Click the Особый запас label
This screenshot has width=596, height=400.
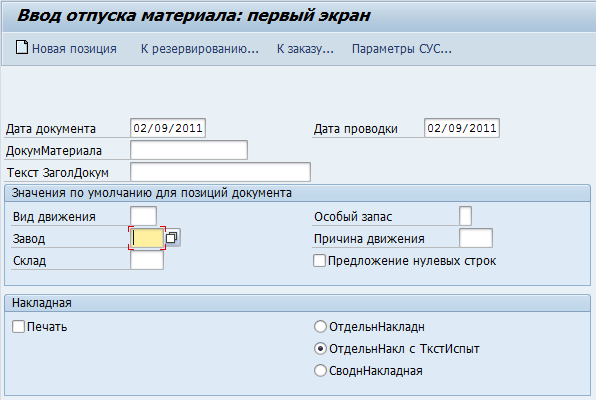point(353,217)
